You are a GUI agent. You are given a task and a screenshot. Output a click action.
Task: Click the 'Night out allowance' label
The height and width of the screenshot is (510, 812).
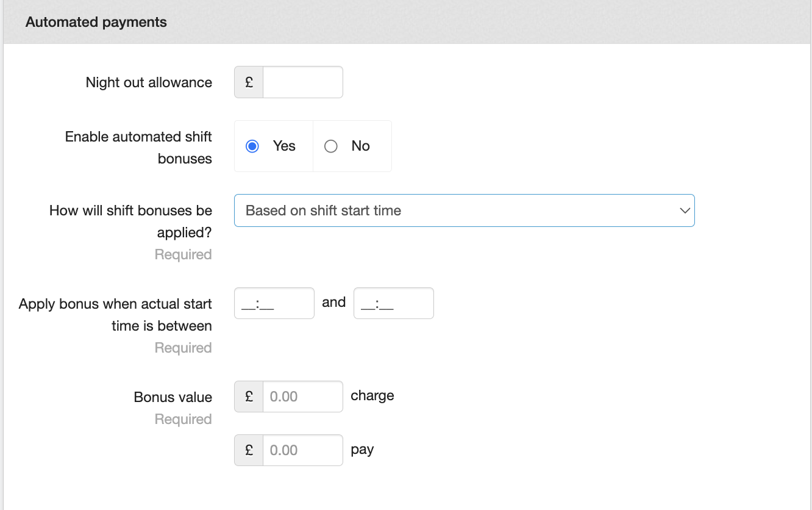[x=149, y=82]
